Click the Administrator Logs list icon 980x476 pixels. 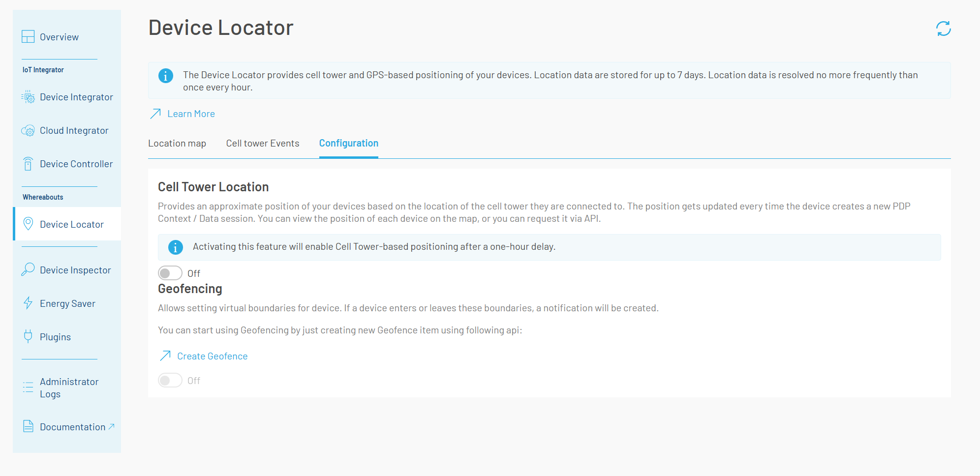[28, 387]
